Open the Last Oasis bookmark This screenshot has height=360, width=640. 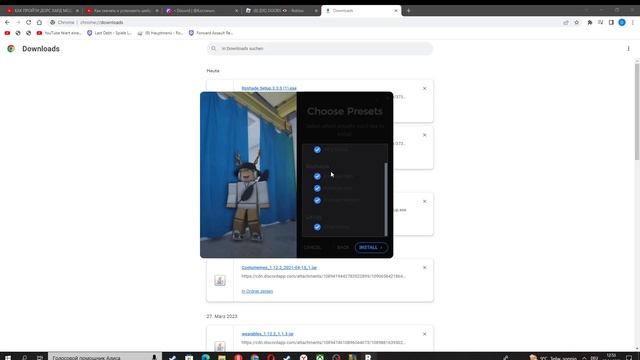tap(109, 33)
